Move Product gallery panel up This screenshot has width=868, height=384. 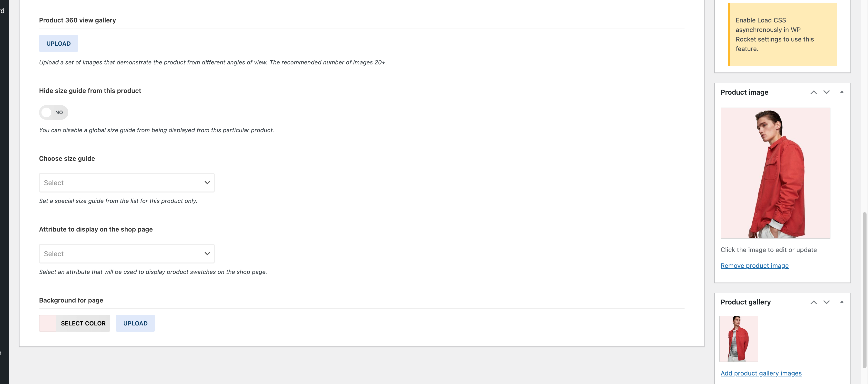point(813,302)
